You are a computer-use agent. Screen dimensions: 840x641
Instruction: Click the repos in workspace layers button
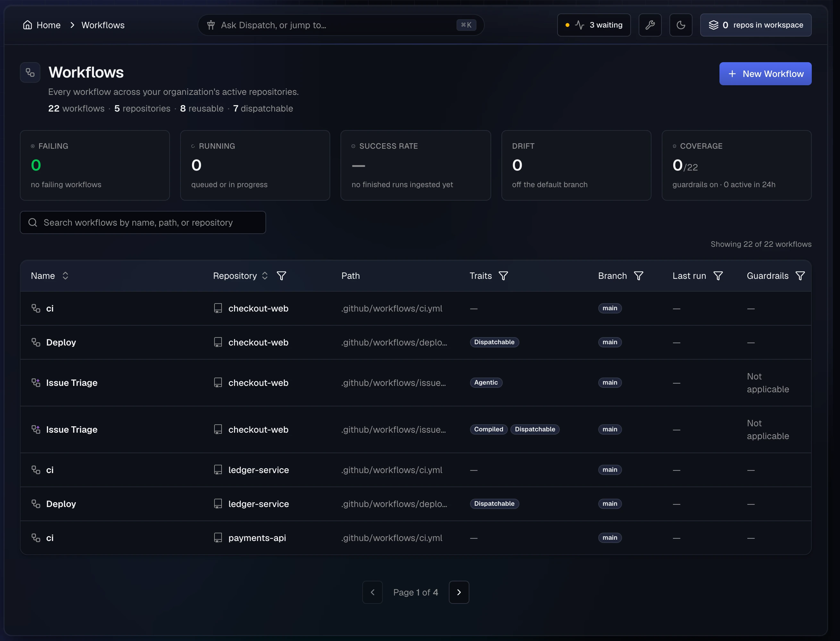(756, 25)
